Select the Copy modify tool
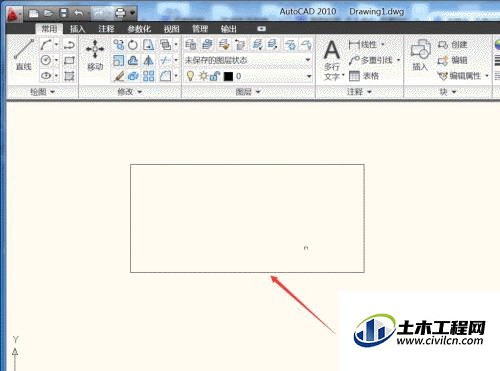 [118, 45]
